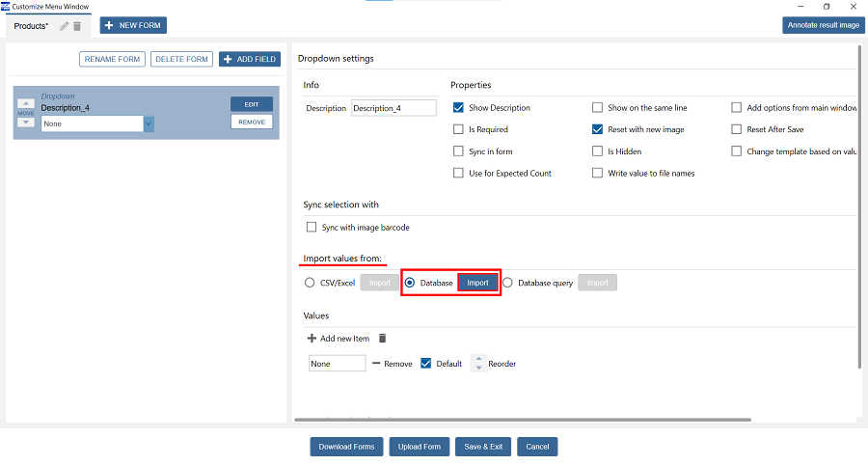Click the Save & Exit button
The width and height of the screenshot is (868, 465).
tap(483, 447)
